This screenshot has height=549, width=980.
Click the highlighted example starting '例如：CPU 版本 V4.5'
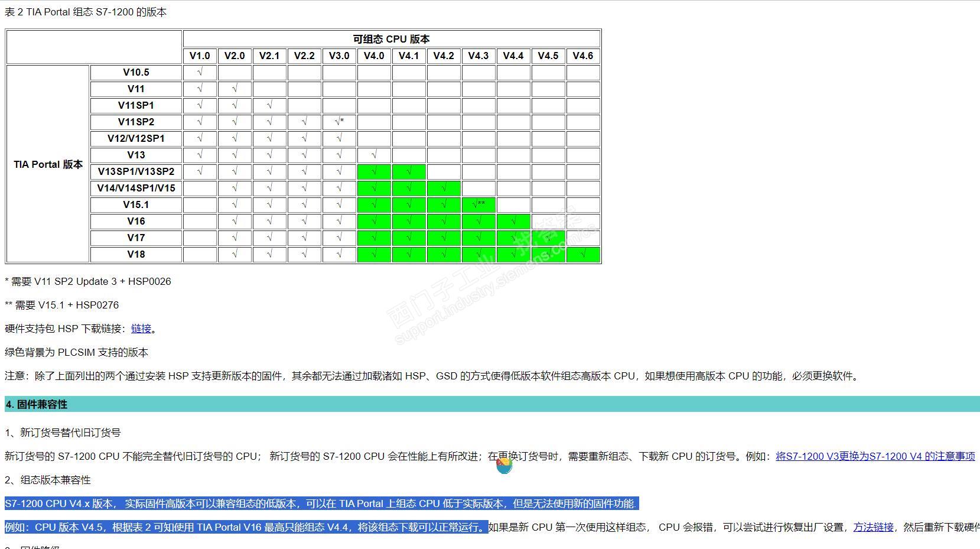point(246,527)
